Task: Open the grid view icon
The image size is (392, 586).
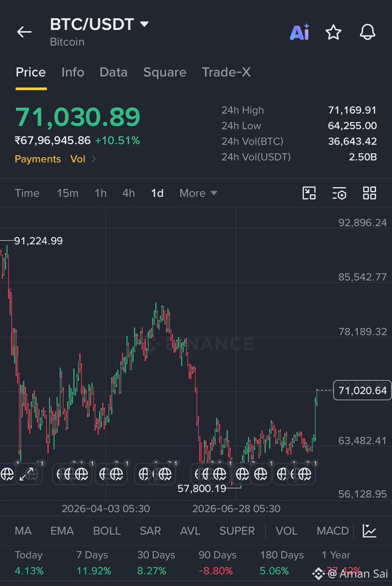Action: [369, 193]
